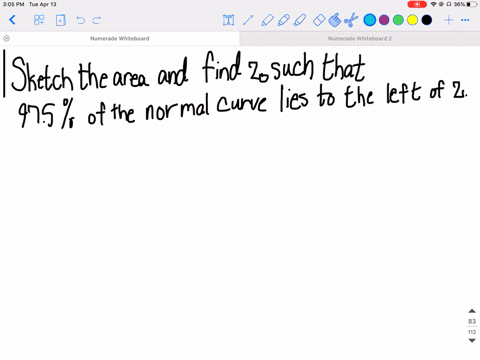Tap the 3:05 PM clock
Viewport: 480px width, 360px height.
pos(13,4)
